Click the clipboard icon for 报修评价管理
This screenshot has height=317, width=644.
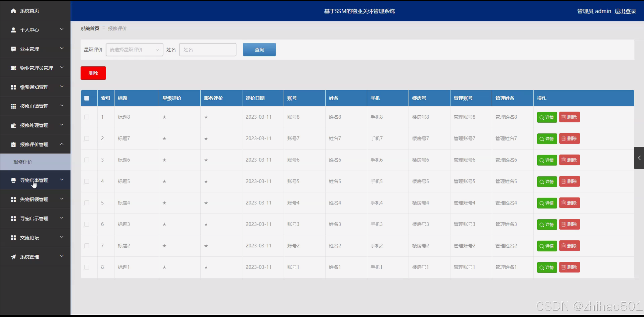click(x=13, y=144)
